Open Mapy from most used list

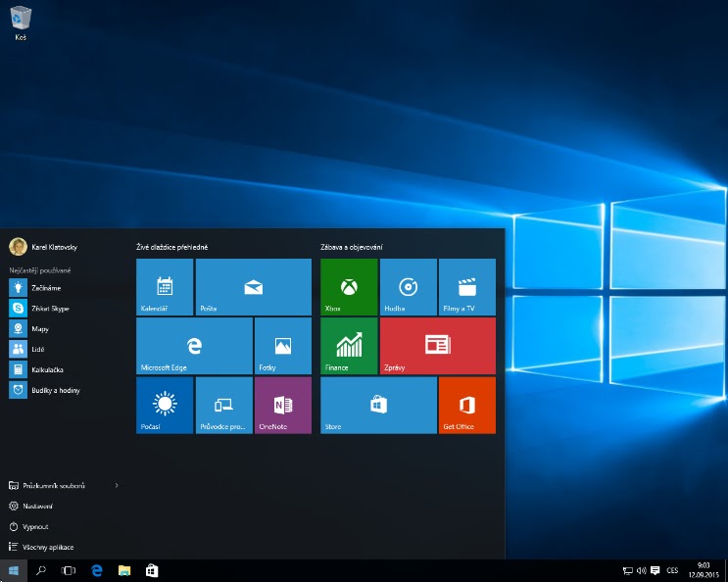[x=65, y=328]
